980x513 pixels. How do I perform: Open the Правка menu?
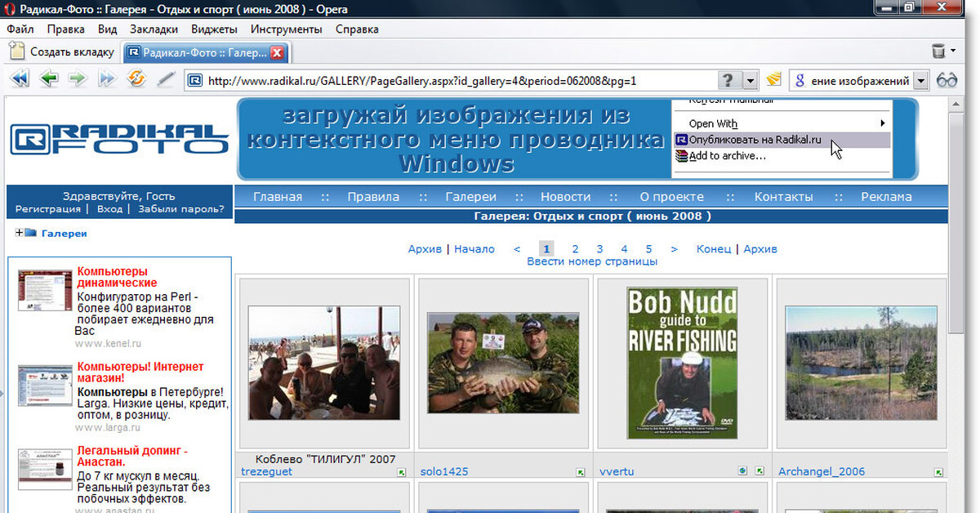(66, 29)
